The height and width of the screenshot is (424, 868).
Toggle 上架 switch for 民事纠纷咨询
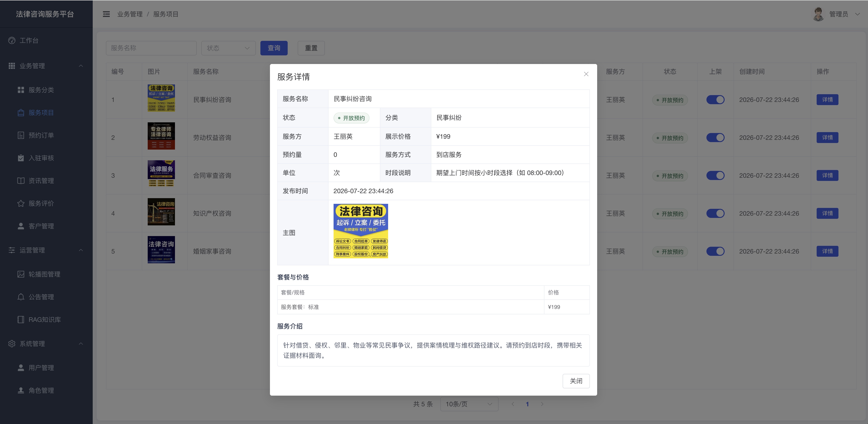click(x=715, y=100)
